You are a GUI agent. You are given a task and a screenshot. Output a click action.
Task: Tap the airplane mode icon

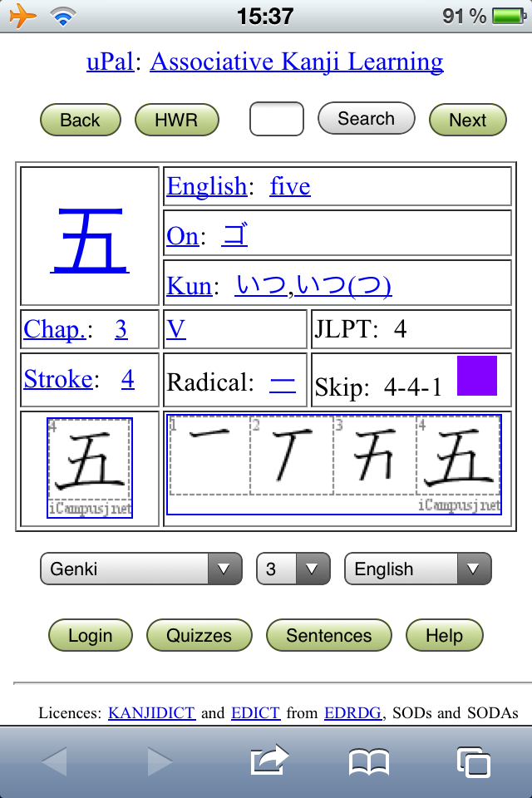coord(23,17)
